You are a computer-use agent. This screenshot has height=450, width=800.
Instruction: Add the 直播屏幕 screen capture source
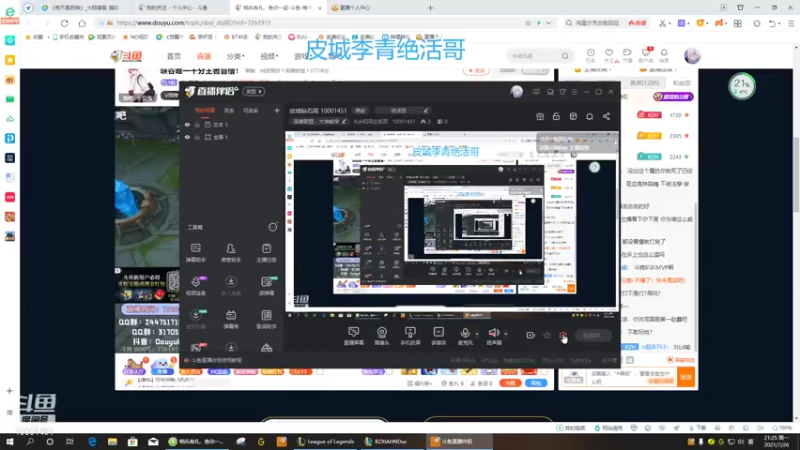[x=354, y=336]
